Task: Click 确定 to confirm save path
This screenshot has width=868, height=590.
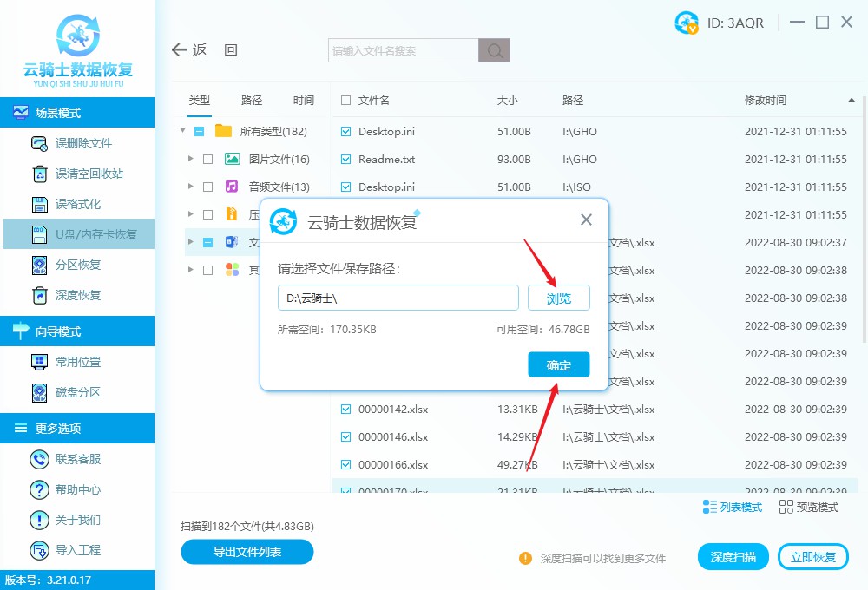Action: (x=558, y=364)
